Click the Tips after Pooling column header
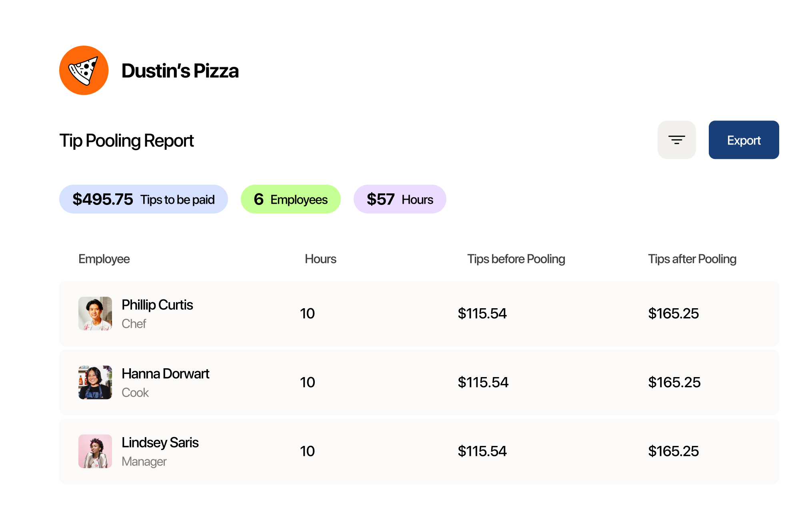The height and width of the screenshot is (530, 812). tap(692, 259)
